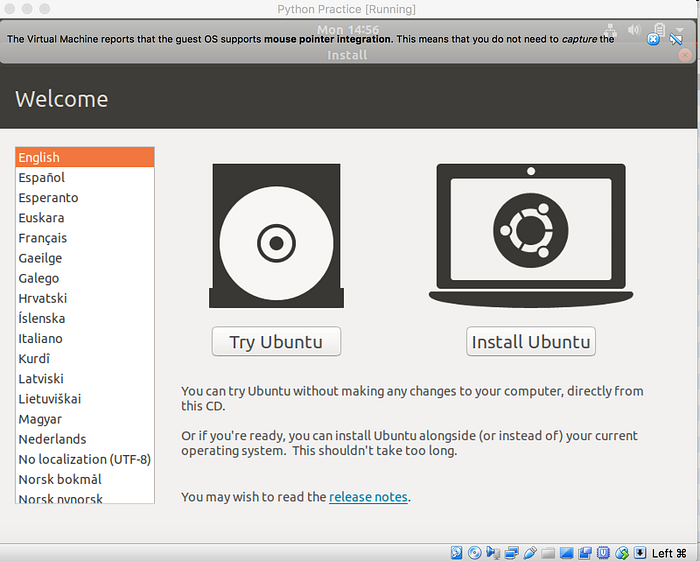Select Magyar language
The image size is (700, 561).
85,419
